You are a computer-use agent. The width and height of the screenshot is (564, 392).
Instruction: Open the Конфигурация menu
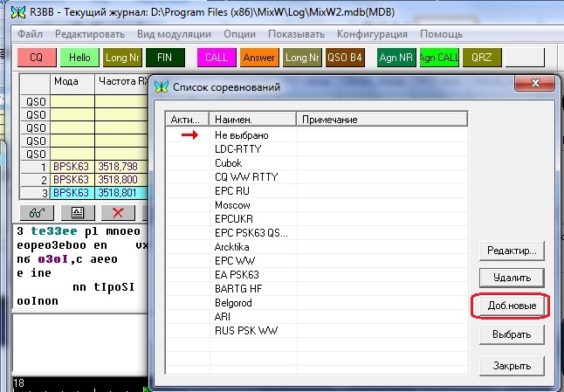pyautogui.click(x=373, y=32)
